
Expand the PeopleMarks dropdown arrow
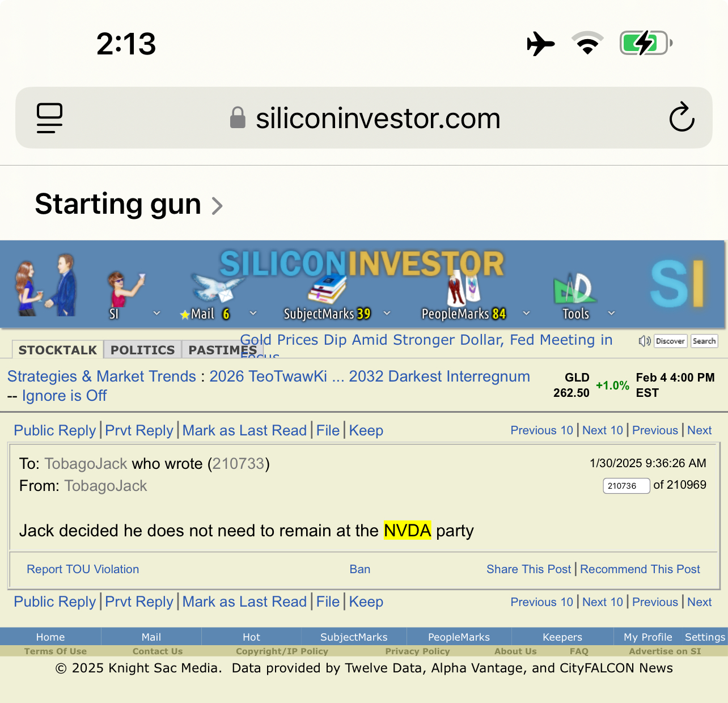[x=527, y=313]
